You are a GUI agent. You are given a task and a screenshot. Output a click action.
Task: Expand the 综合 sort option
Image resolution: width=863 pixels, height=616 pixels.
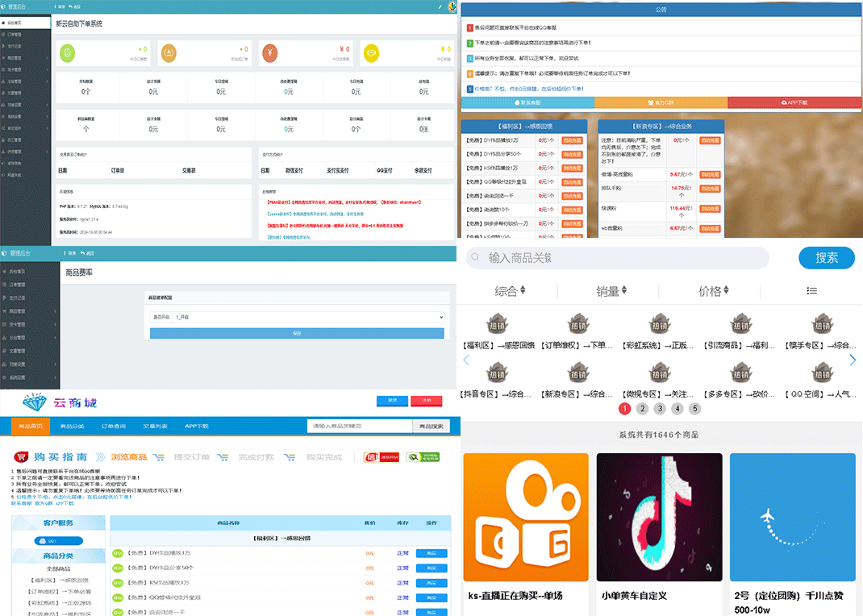tap(510, 291)
